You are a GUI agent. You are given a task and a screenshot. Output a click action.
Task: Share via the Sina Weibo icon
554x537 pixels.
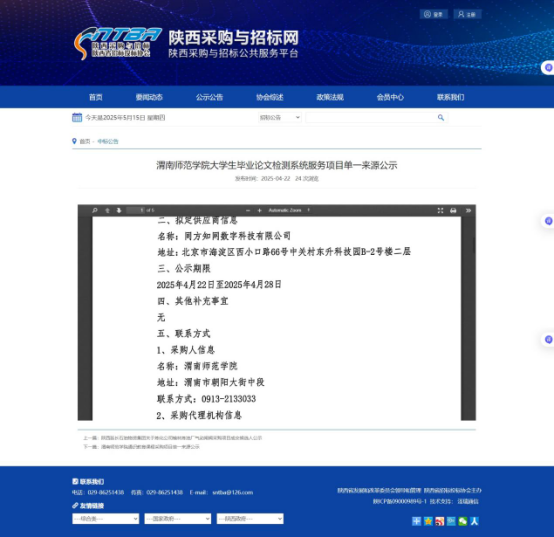(440, 521)
